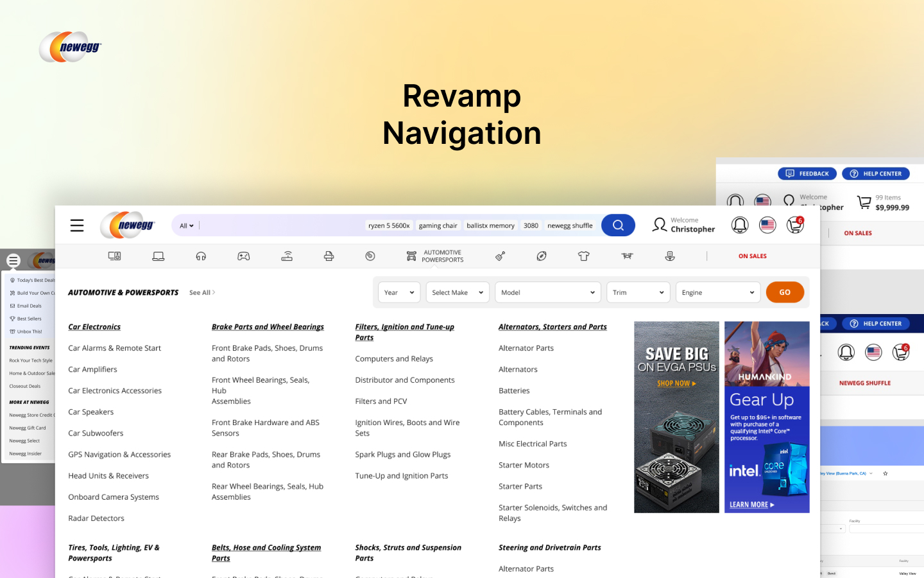Click the search text input field
The height and width of the screenshot is (578, 924).
pyautogui.click(x=282, y=225)
